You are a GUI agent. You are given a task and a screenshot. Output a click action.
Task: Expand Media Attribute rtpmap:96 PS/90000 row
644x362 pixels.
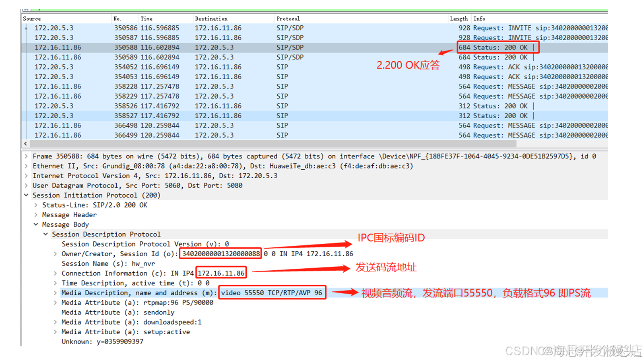tap(55, 302)
